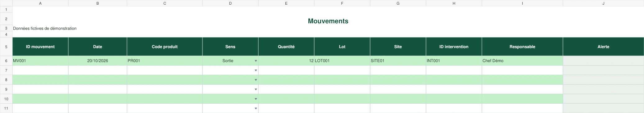This screenshot has width=644, height=113.
Task: Click empty Code produit cell in row 8
Action: tap(165, 80)
